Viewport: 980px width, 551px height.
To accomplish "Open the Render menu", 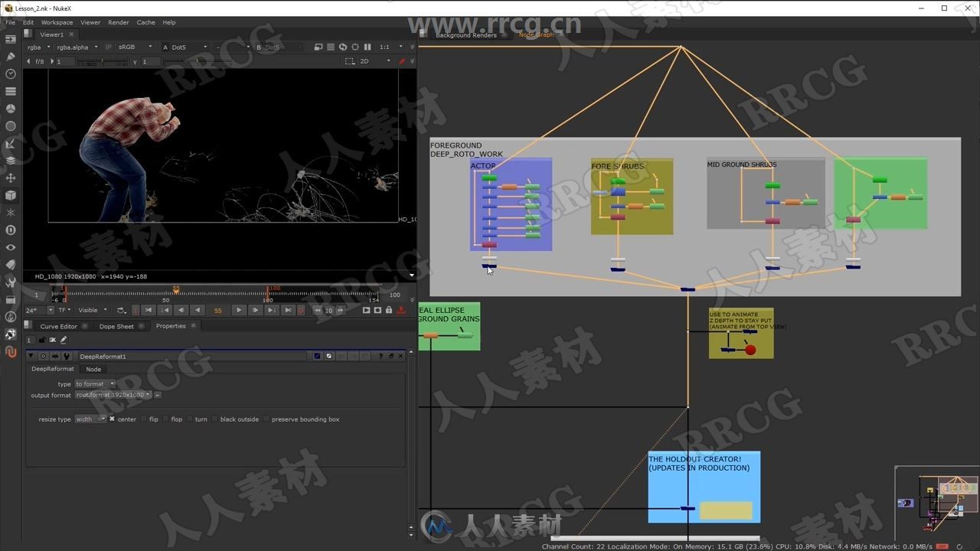I will [x=118, y=22].
